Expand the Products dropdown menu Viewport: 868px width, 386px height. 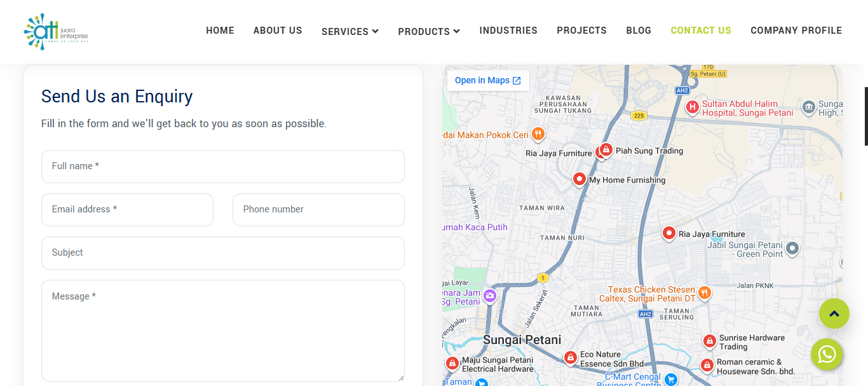point(429,31)
